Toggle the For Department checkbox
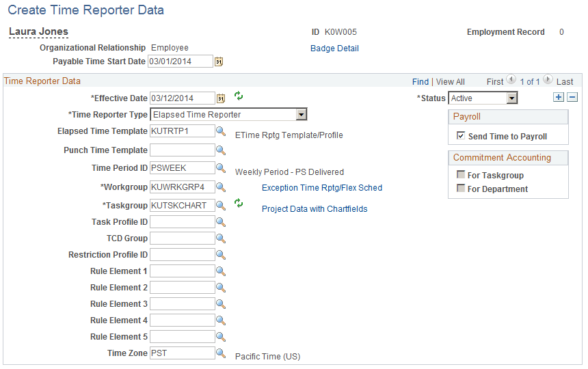This screenshot has width=588, height=369. click(x=461, y=188)
